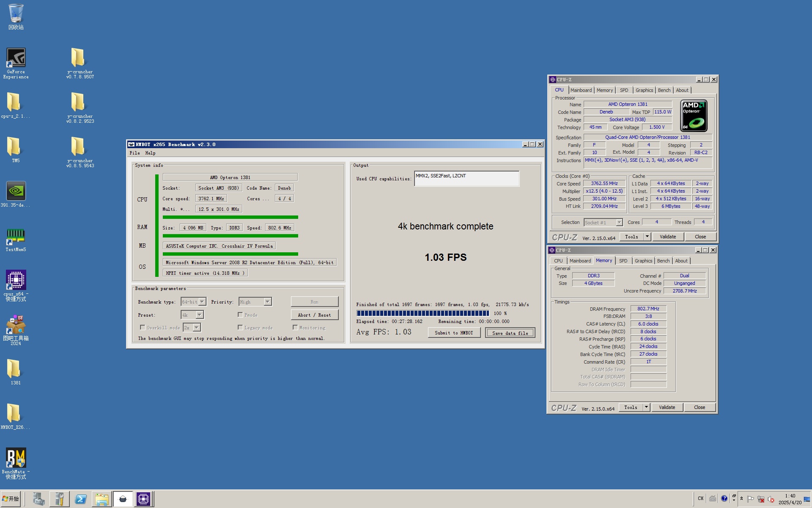This screenshot has width=812, height=508.
Task: Select the NVIDIA 391.35 driver installer icon
Action: pyautogui.click(x=15, y=194)
